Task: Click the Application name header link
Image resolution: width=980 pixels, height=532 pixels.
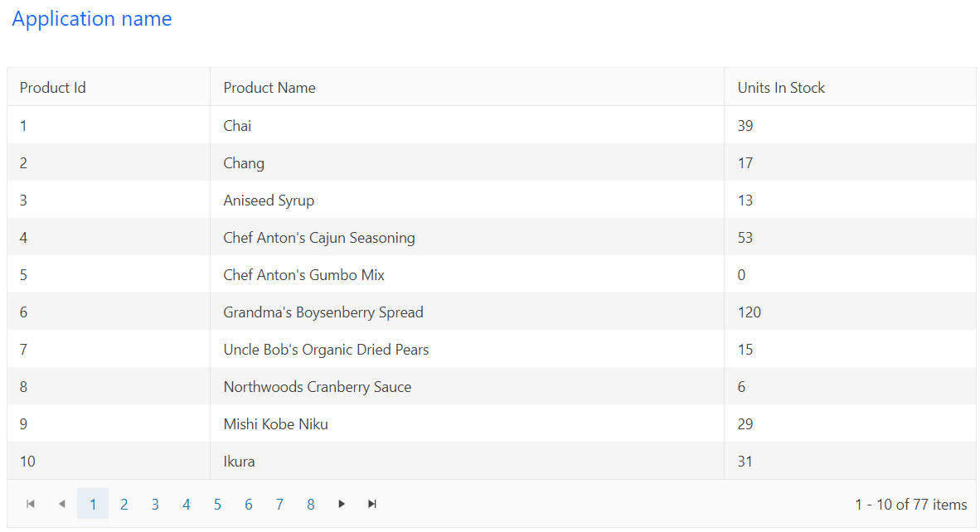Action: [92, 18]
